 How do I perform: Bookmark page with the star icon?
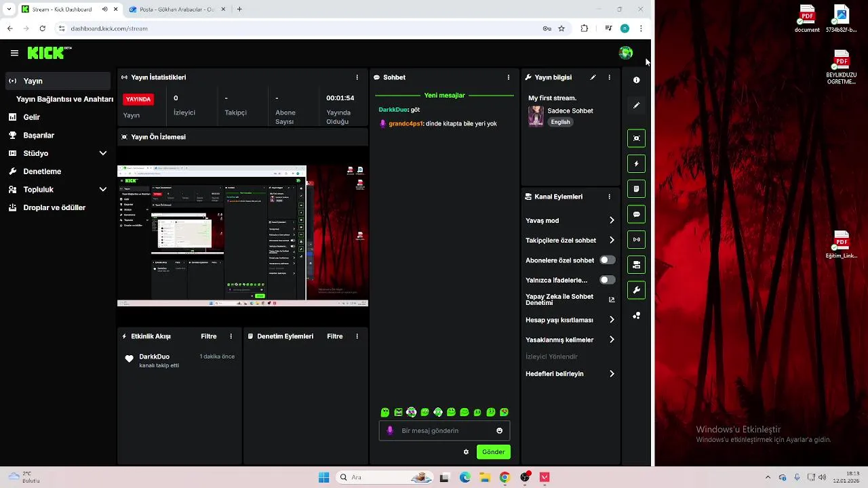(561, 28)
